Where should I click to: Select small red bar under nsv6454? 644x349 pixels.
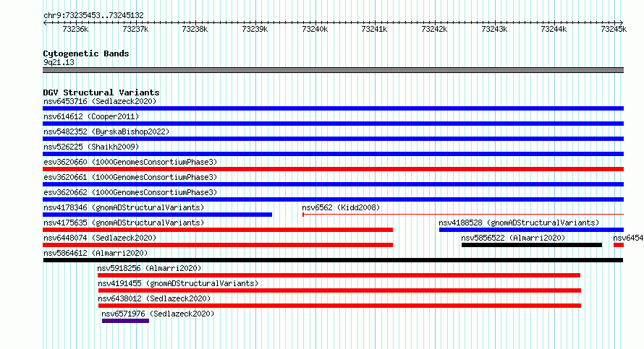point(619,245)
